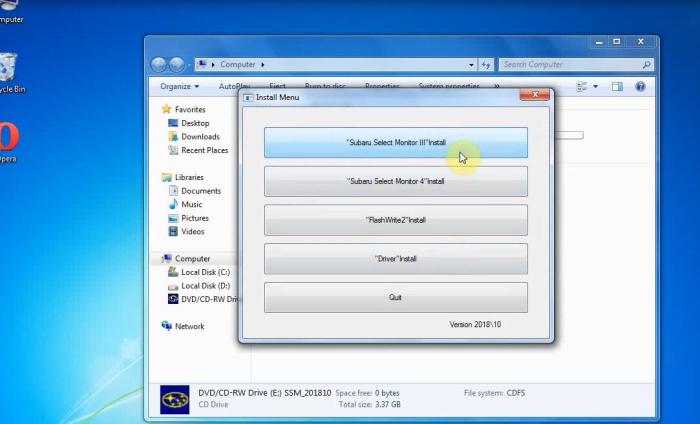The height and width of the screenshot is (424, 700).
Task: Click the search magnifier icon
Action: pos(646,65)
